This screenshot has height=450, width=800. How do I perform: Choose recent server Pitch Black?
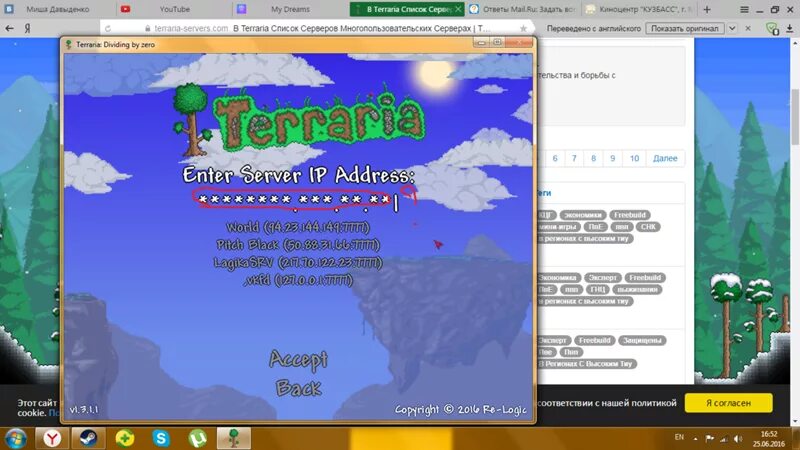(298, 245)
